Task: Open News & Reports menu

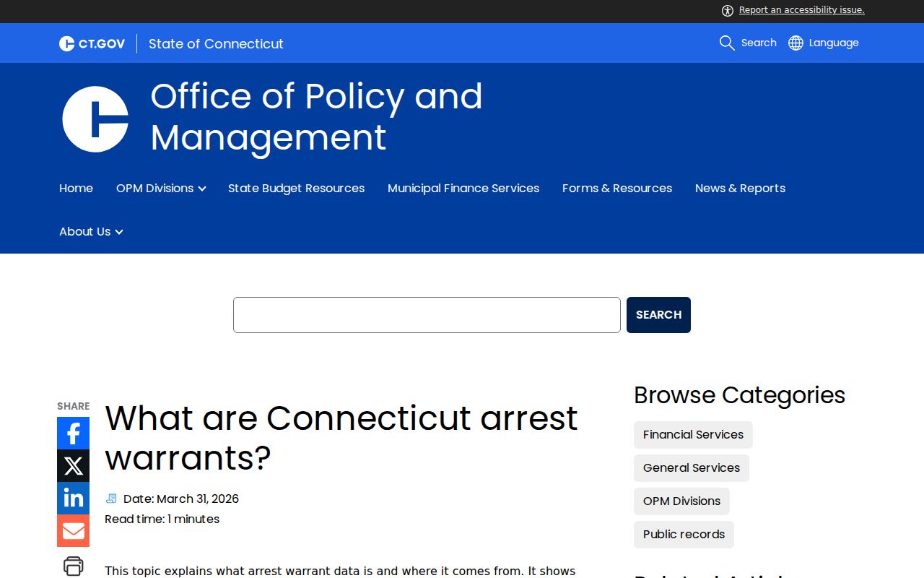Action: coord(740,188)
